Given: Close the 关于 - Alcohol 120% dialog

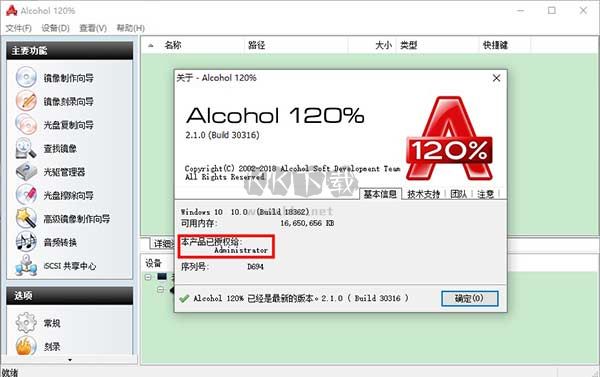Looking at the screenshot, I should pyautogui.click(x=496, y=78).
